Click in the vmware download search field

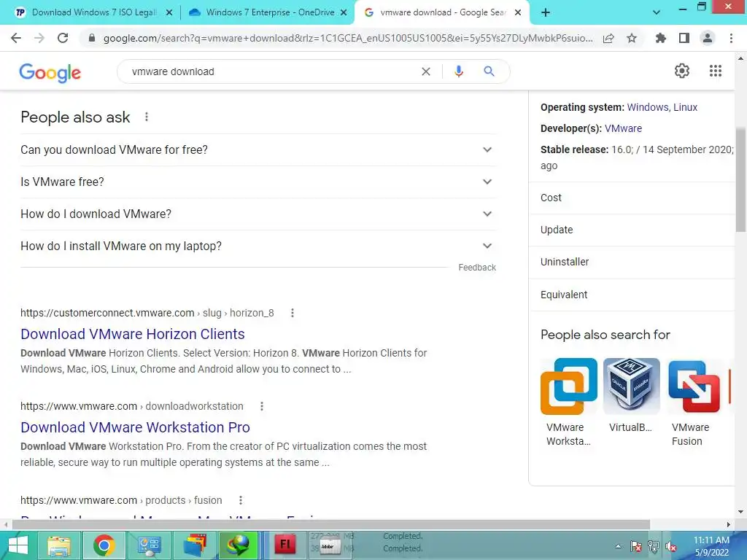(x=271, y=71)
